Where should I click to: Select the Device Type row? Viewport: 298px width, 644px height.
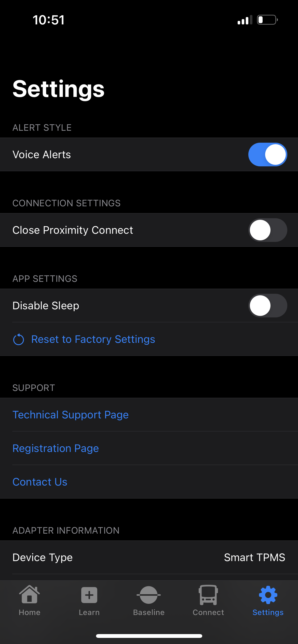pos(149,557)
